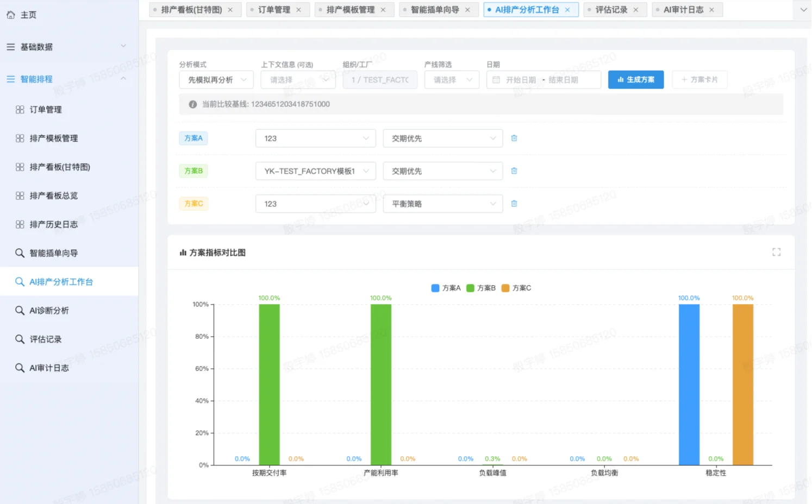Close the 订单管理 tab
Screen dimensions: 812x504
[299, 10]
